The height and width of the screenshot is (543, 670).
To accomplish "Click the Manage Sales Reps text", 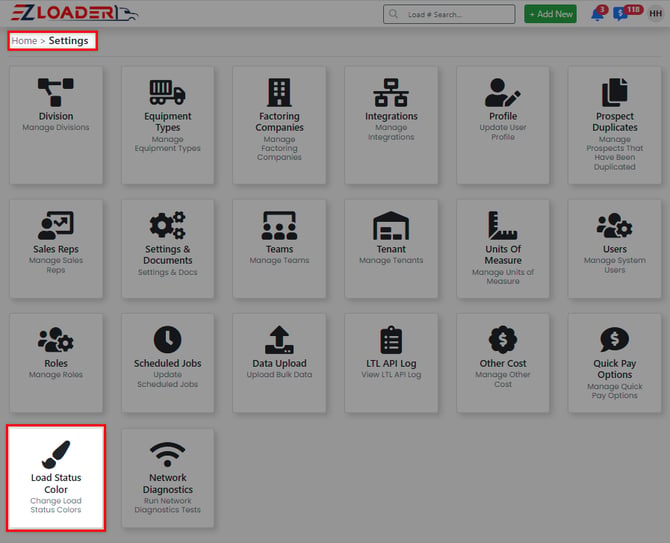I will pos(56,265).
